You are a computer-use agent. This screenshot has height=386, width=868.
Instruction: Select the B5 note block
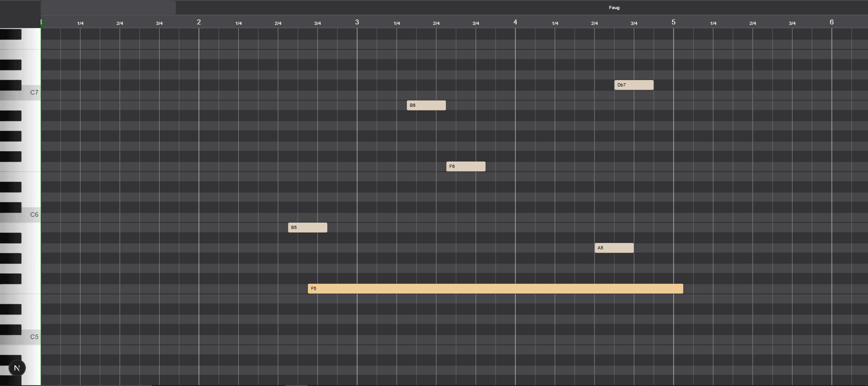(307, 228)
